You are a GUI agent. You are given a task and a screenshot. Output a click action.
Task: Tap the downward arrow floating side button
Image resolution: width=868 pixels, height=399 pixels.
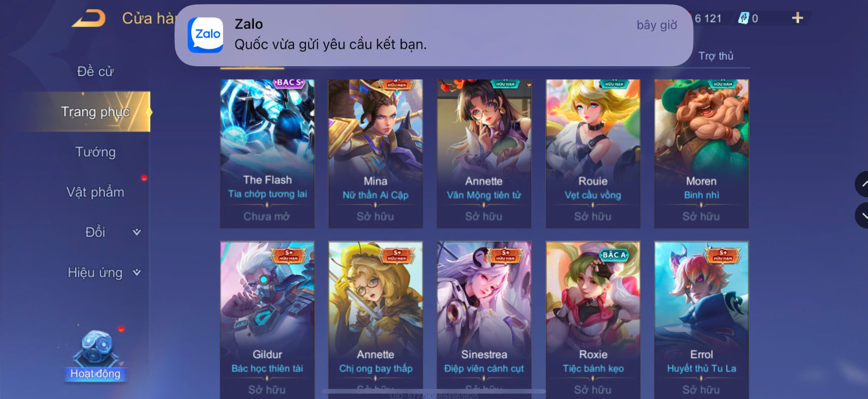(862, 215)
